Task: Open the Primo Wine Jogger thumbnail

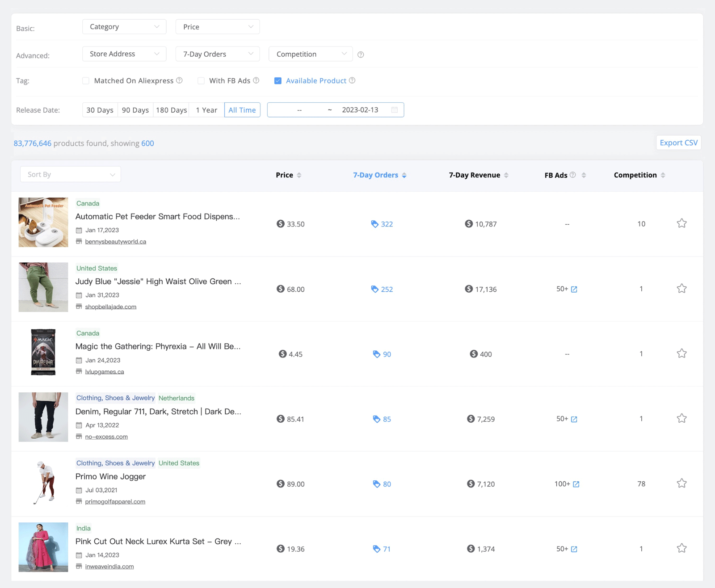Action: click(x=43, y=482)
